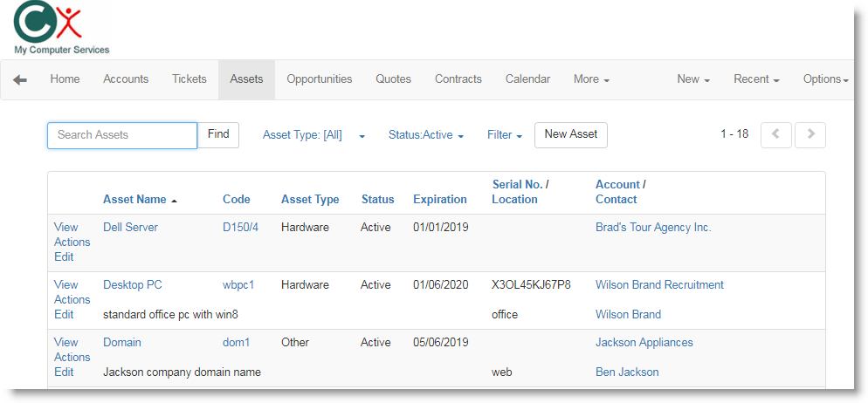
Task: Open the Dell Server asset link
Action: point(131,228)
